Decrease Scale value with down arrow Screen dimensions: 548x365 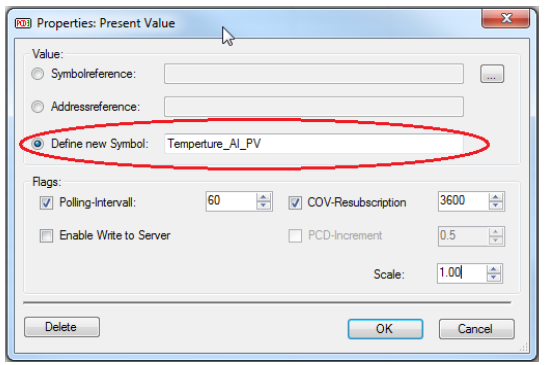pos(493,277)
